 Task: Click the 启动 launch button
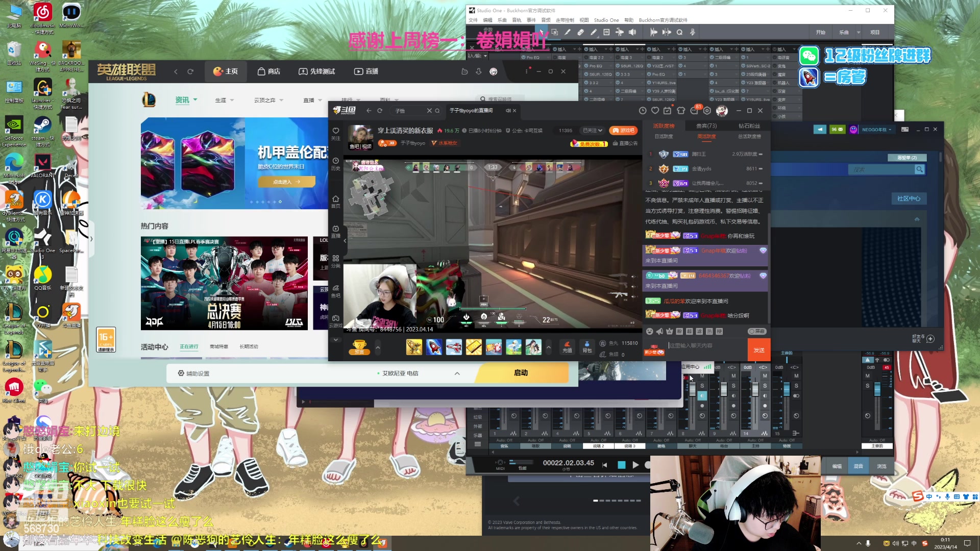pyautogui.click(x=521, y=373)
